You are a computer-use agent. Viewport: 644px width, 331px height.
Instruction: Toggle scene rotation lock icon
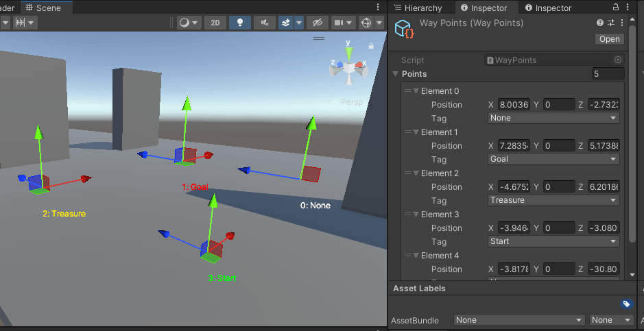tap(371, 46)
